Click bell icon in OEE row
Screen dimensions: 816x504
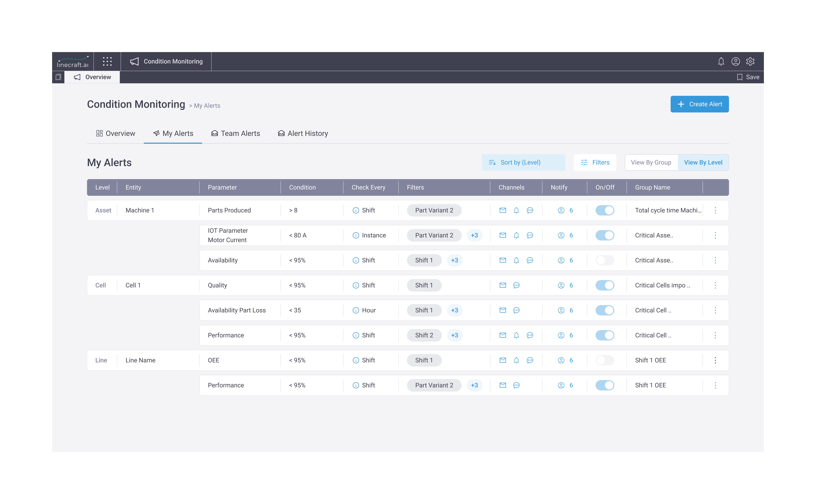pos(516,360)
